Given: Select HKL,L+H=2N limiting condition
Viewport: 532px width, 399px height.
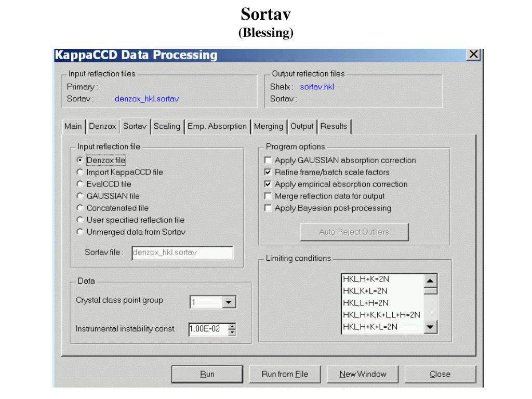Looking at the screenshot, I should tap(366, 303).
